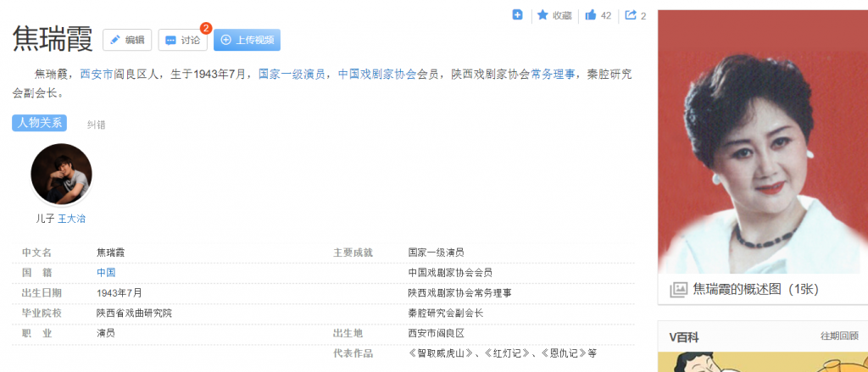Open the 讨论 discussion button

(x=183, y=40)
